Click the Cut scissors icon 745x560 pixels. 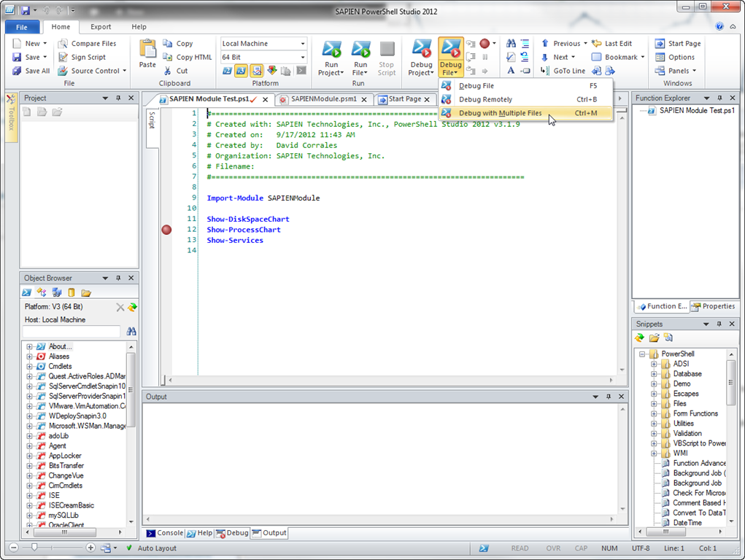point(167,71)
